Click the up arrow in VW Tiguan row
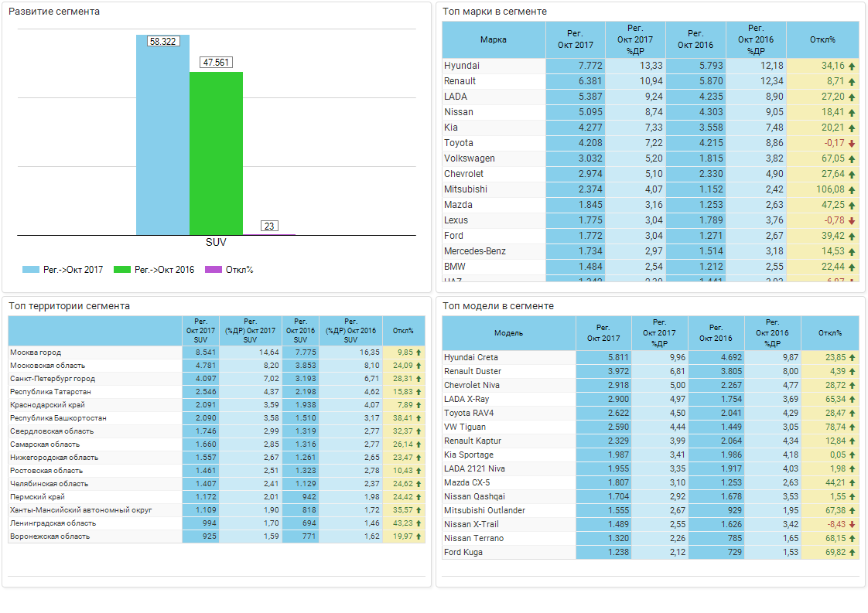The width and height of the screenshot is (868, 613). [852, 427]
